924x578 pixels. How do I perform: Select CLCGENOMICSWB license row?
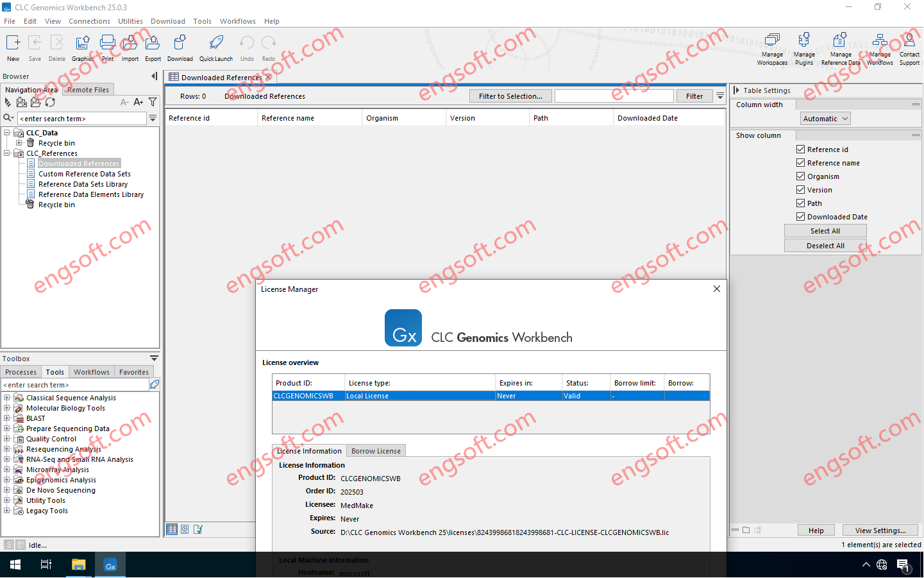point(491,396)
